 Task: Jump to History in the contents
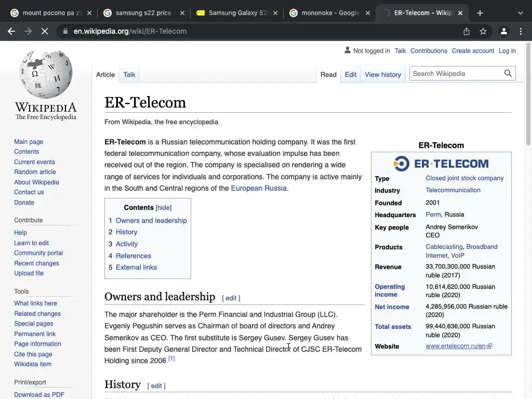click(126, 232)
